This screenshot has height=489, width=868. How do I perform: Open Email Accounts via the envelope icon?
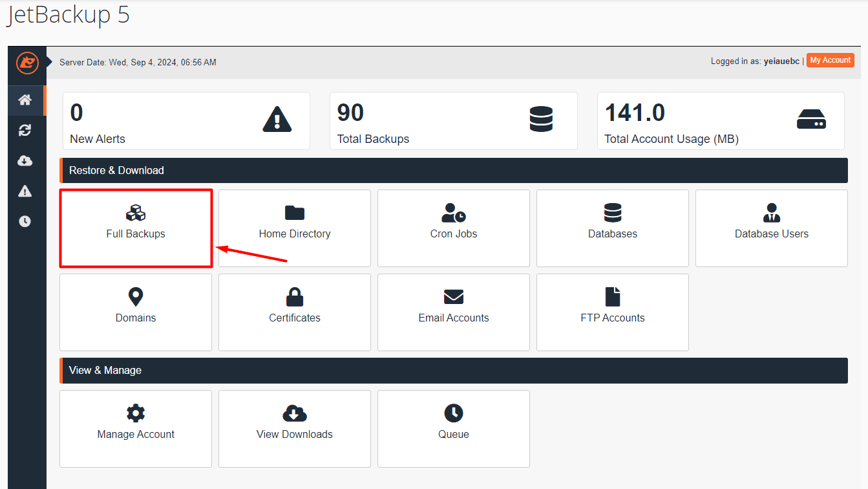point(453,296)
